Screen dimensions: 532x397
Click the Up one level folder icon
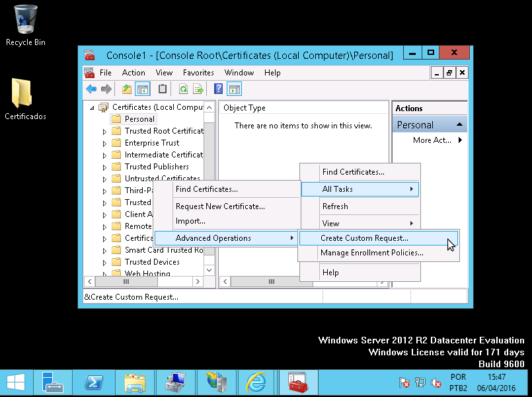click(x=127, y=89)
